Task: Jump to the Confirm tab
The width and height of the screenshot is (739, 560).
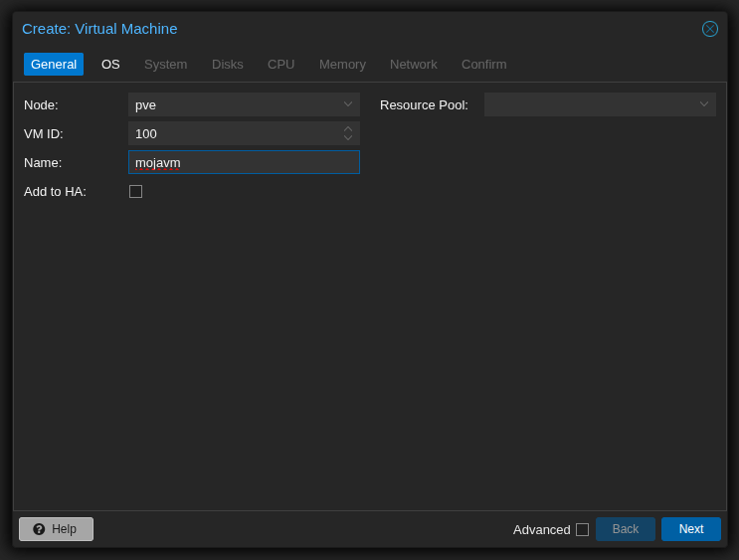Action: (483, 65)
